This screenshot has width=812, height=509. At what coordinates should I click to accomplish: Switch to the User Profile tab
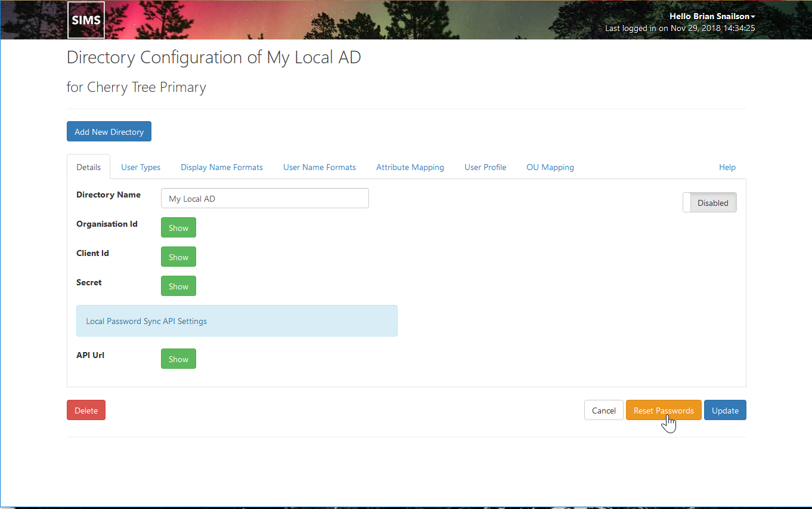click(x=485, y=167)
